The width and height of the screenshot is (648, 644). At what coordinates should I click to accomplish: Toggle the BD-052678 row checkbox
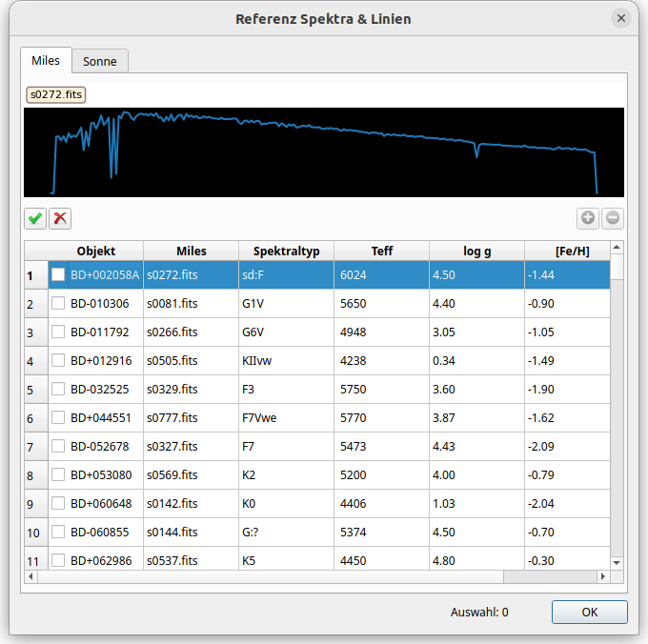[x=58, y=446]
